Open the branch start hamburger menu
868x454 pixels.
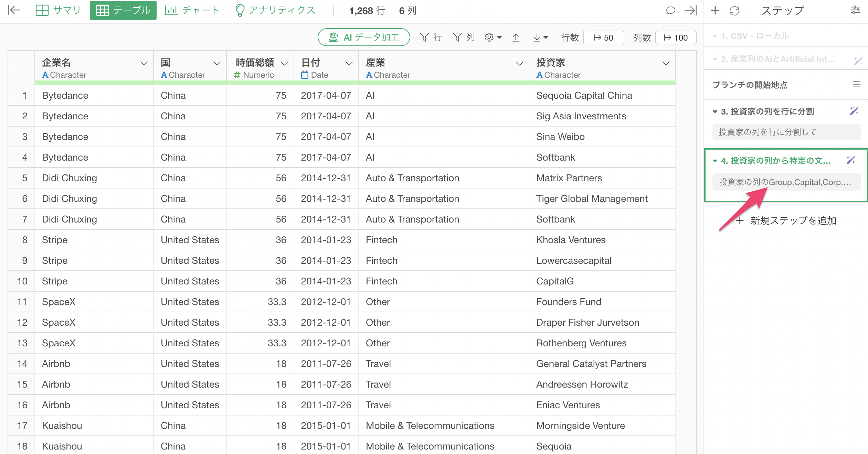857,85
